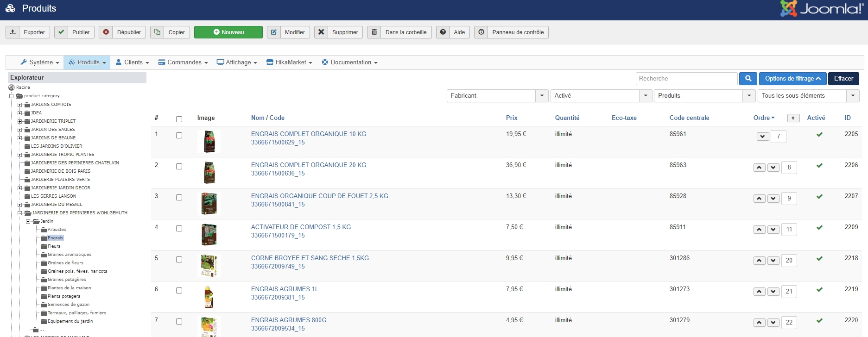Check the ACTIVATEUR DE COMPOST row
The width and height of the screenshot is (868, 337).
pos(179,229)
